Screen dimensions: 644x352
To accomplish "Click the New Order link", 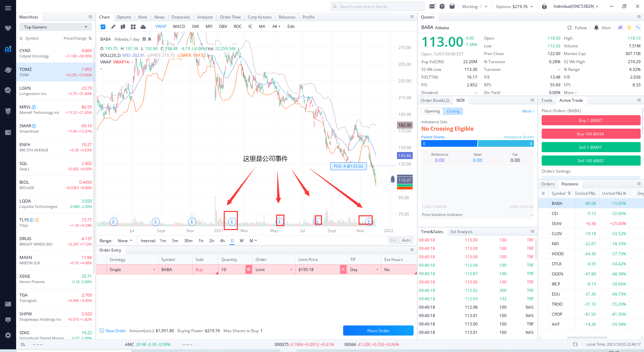I will 113,331.
